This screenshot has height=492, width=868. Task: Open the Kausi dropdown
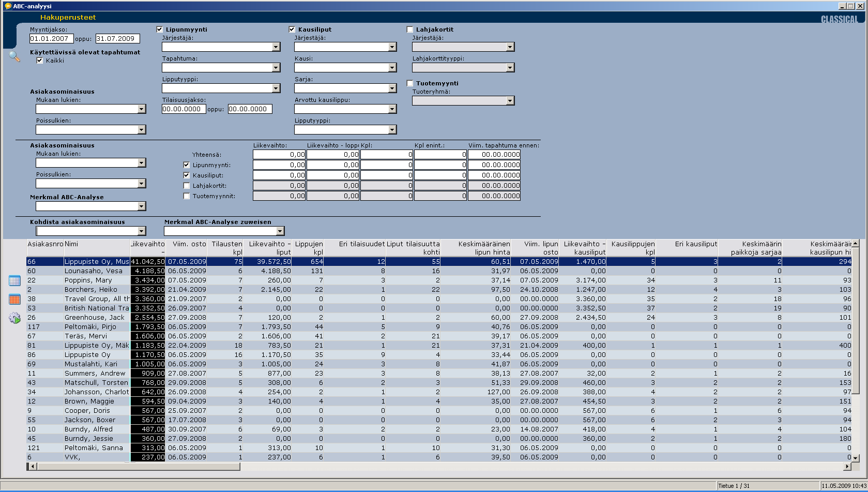coord(392,68)
